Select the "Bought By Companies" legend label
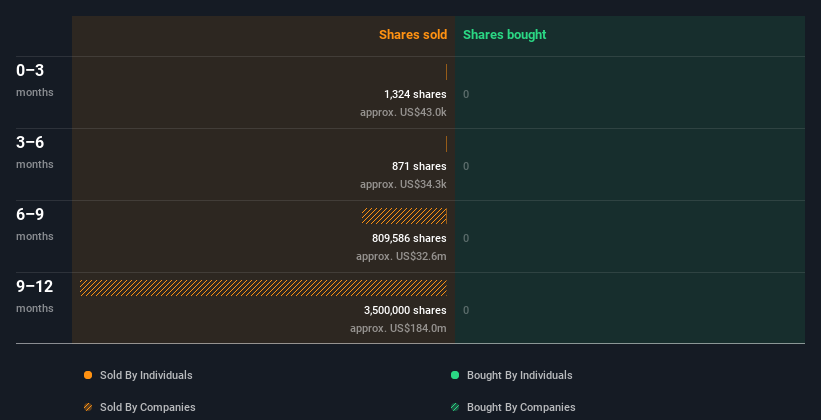 (521, 407)
